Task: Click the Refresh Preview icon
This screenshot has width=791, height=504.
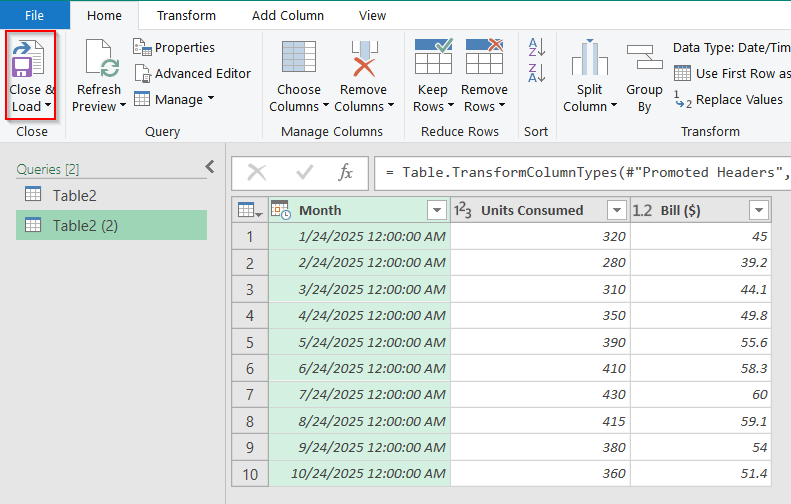Action: click(102, 59)
